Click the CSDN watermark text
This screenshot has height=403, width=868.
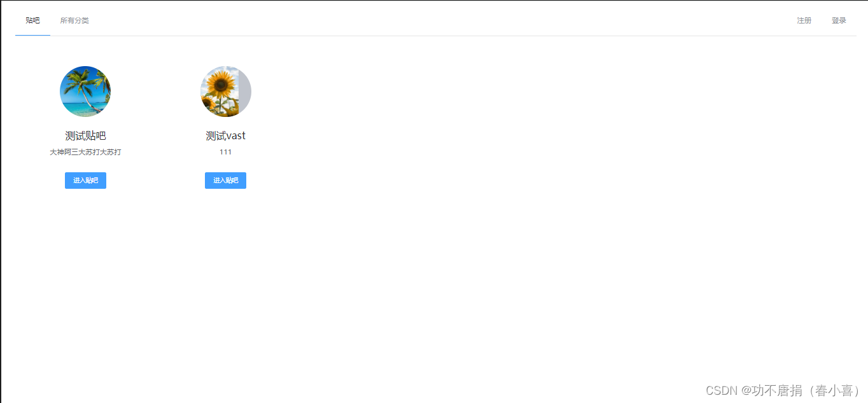pos(722,390)
